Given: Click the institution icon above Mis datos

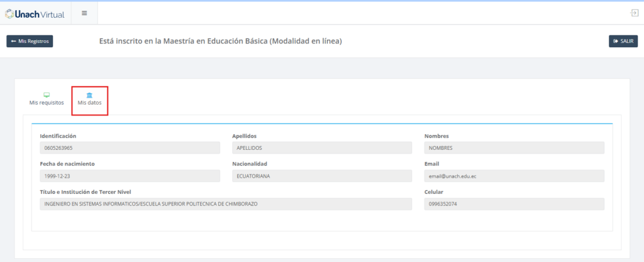Looking at the screenshot, I should pyautogui.click(x=89, y=94).
